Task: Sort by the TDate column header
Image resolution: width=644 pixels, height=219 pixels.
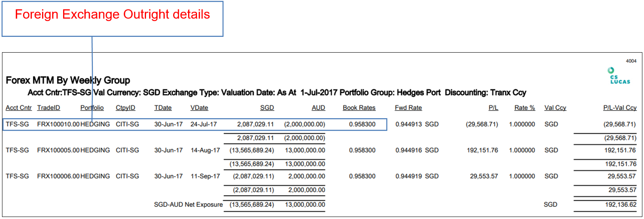Action: (x=163, y=108)
